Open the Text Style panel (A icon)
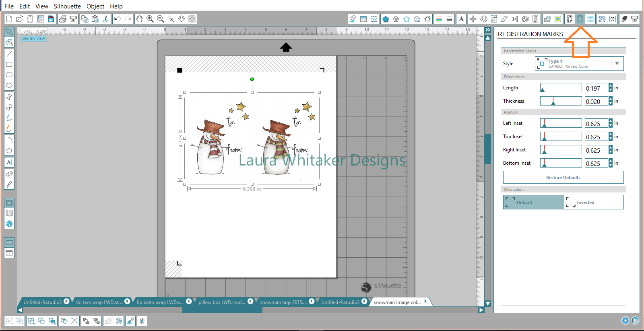Screen dimensions: 644x331 point(461,19)
